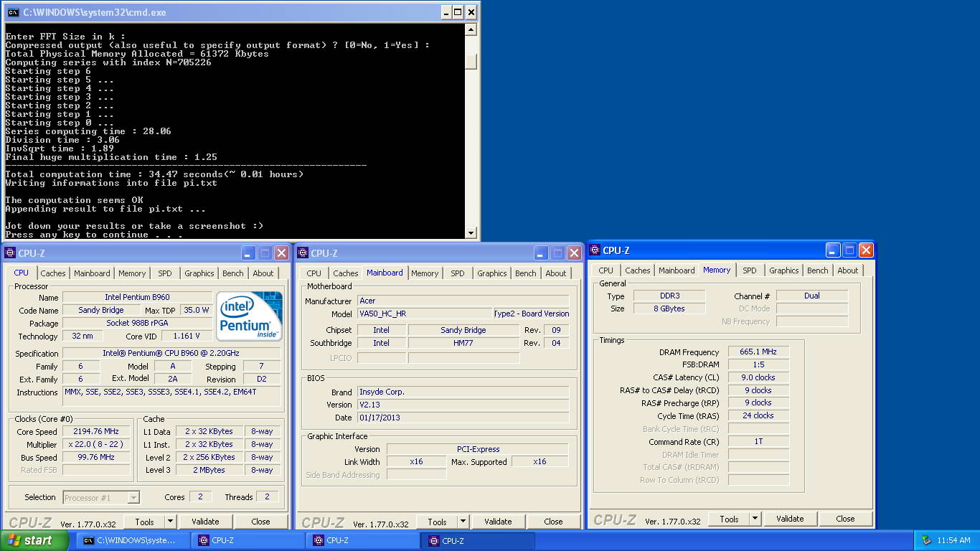Click Validate in the CPU window
The width and height of the screenshot is (980, 551).
coord(205,522)
